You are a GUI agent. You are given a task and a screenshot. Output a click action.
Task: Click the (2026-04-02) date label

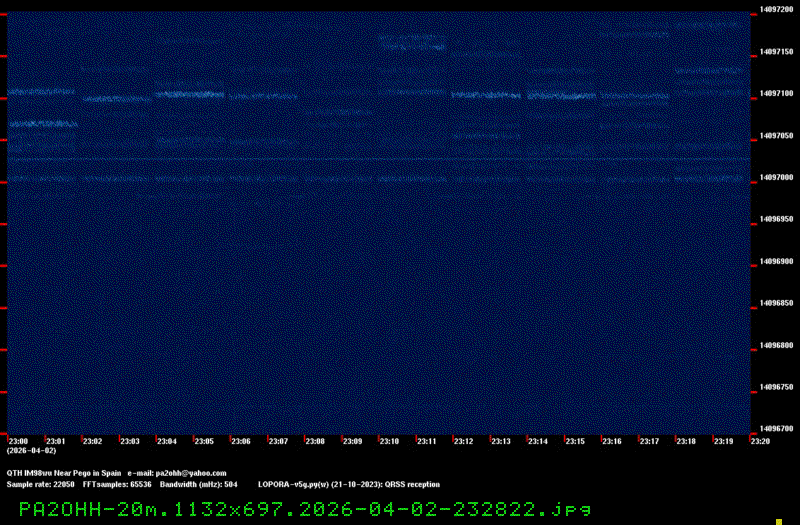(x=31, y=451)
